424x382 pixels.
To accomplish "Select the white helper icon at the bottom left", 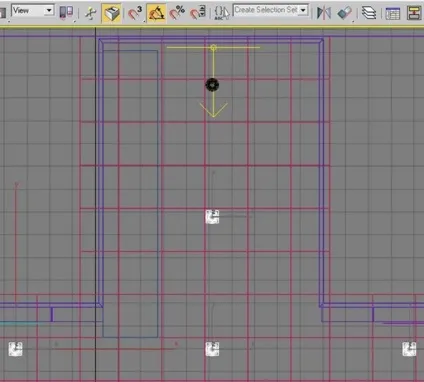I will click(15, 349).
